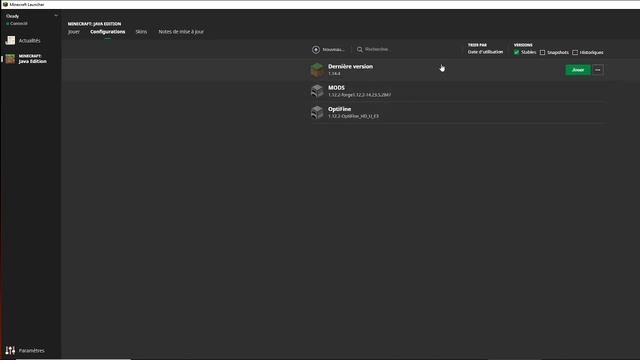Click the account name in sidebar
The width and height of the screenshot is (640, 360).
pyautogui.click(x=12, y=16)
